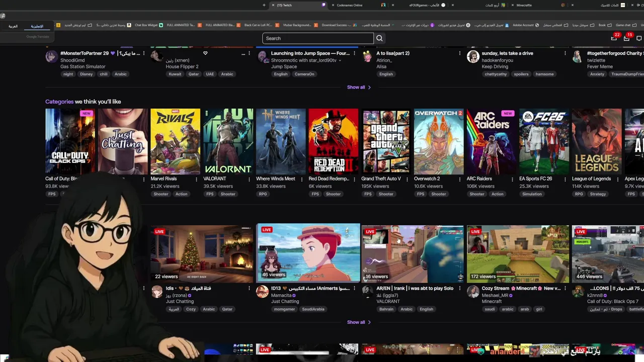Click the spoilers tag under Keep Driving
This screenshot has width=644, height=362.
[521, 74]
